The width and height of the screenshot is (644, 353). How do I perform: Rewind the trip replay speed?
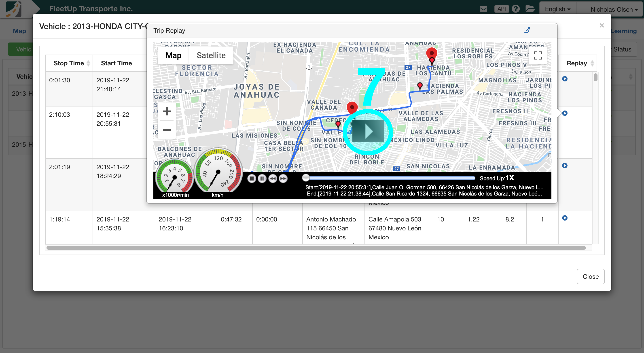click(x=273, y=178)
